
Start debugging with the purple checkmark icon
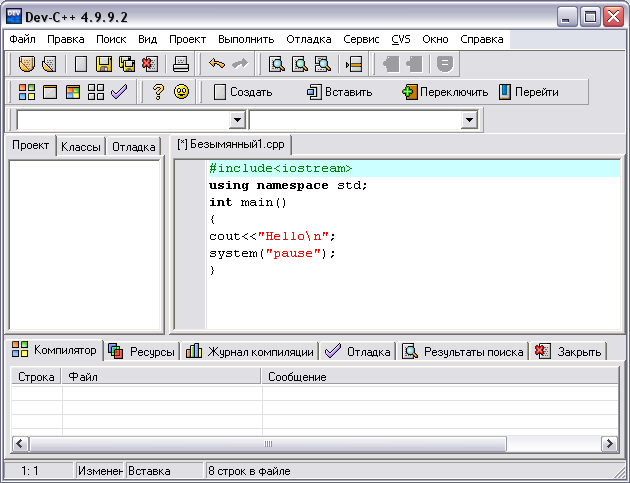click(x=119, y=92)
